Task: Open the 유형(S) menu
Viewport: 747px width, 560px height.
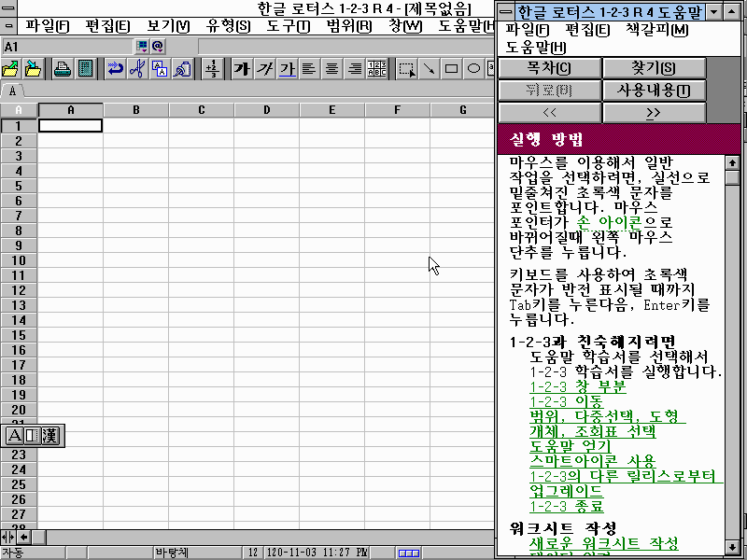Action: (228, 26)
